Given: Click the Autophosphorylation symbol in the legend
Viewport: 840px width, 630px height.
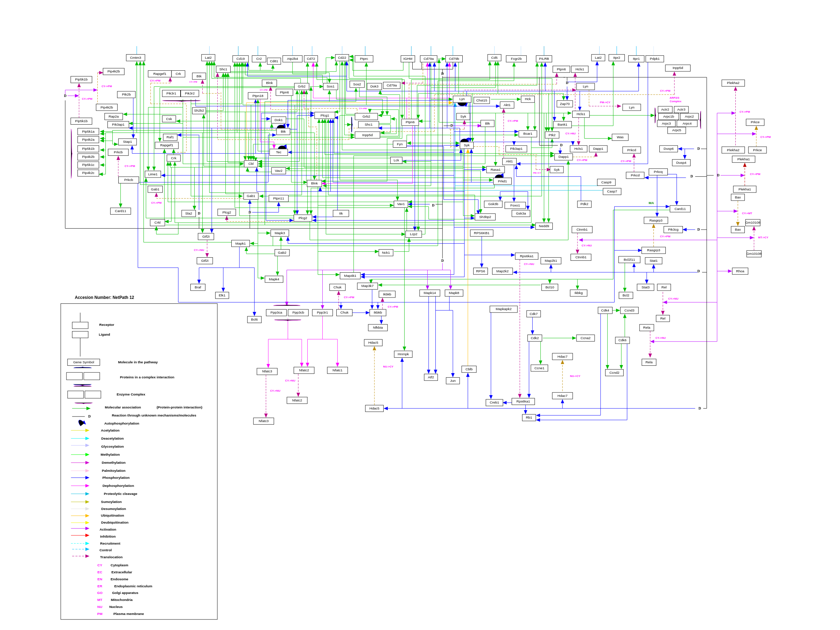Looking at the screenshot, I should pyautogui.click(x=82, y=423).
